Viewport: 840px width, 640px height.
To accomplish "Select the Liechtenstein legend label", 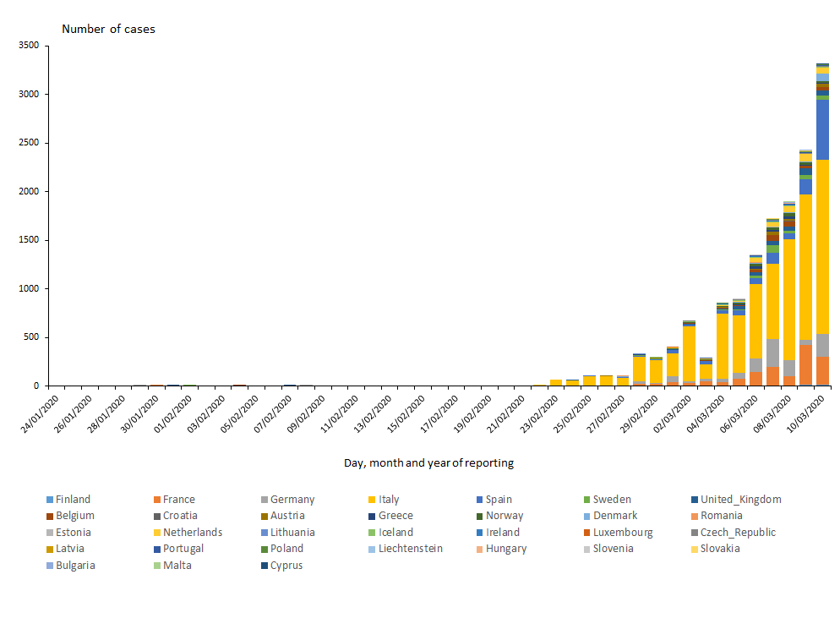I will pos(410,549).
